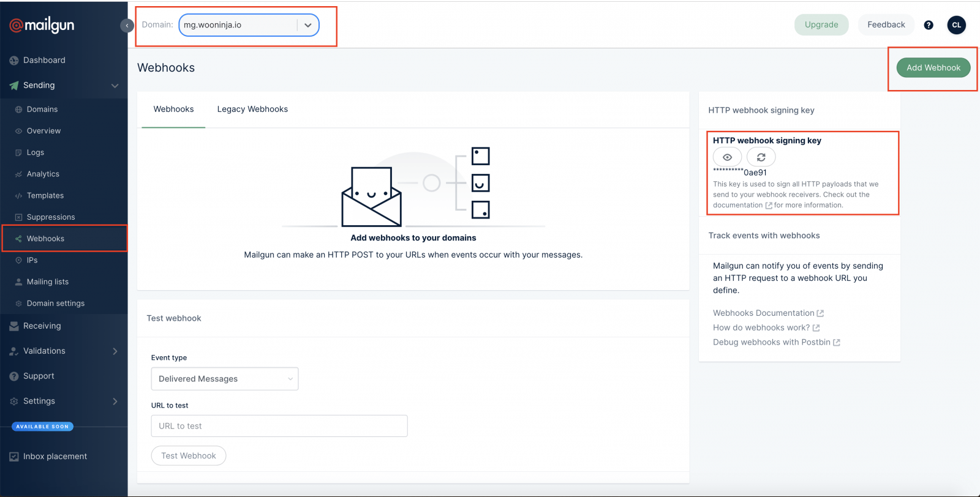This screenshot has width=980, height=497.
Task: Click the Test Webhook button
Action: tap(189, 455)
